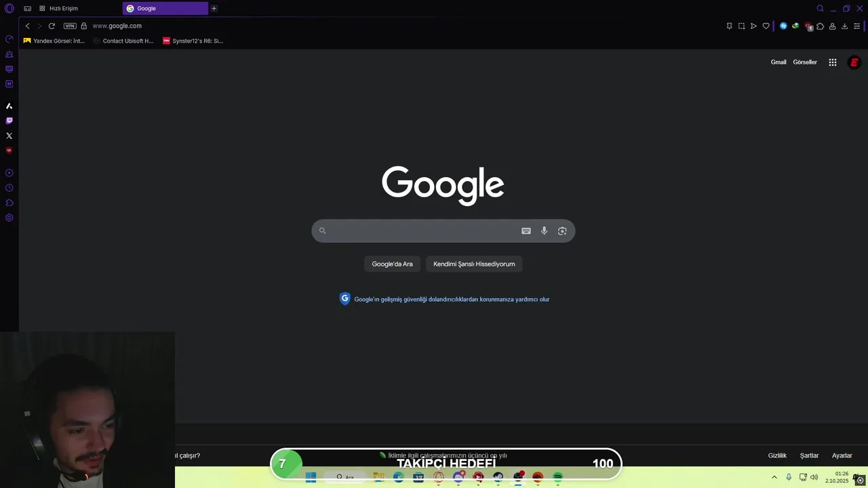Toggle the VPN badge
The width and height of the screenshot is (868, 488).
click(x=70, y=26)
